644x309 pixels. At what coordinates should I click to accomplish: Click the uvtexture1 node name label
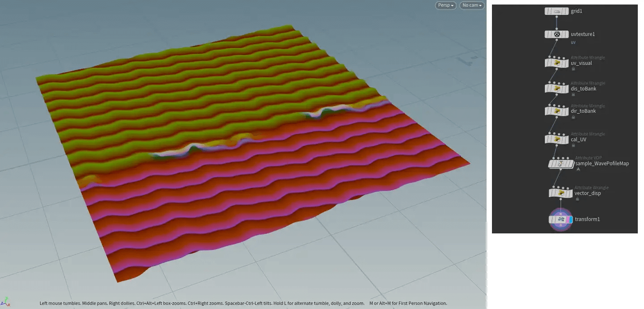coord(583,34)
